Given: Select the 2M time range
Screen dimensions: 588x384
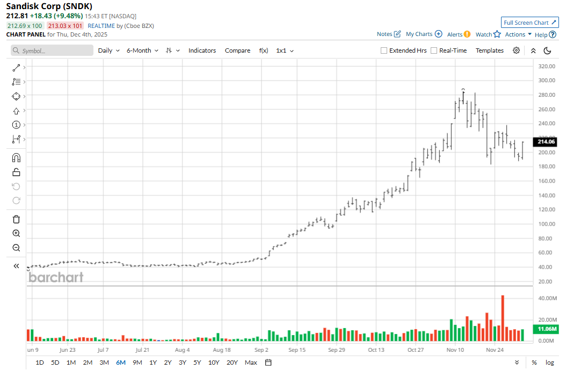Looking at the screenshot, I should click(88, 363).
